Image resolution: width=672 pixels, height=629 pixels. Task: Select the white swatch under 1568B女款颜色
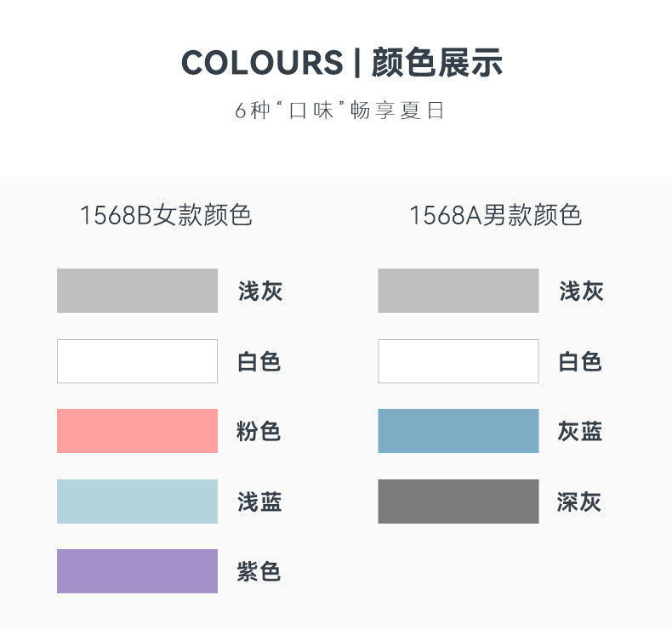(x=137, y=361)
